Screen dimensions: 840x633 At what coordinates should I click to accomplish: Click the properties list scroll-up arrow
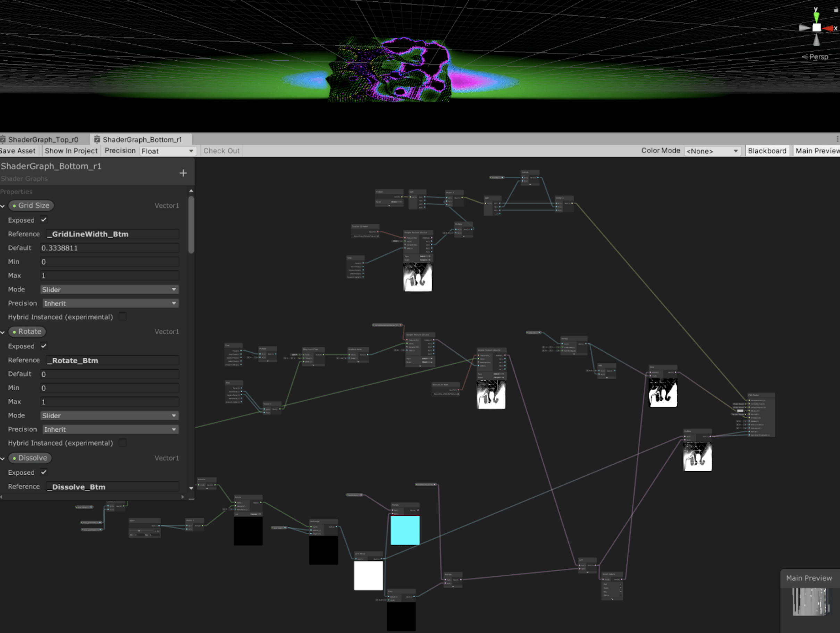tap(191, 191)
